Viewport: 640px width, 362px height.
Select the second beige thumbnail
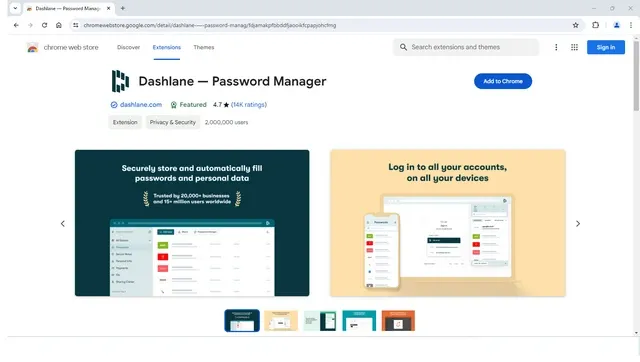[281, 321]
